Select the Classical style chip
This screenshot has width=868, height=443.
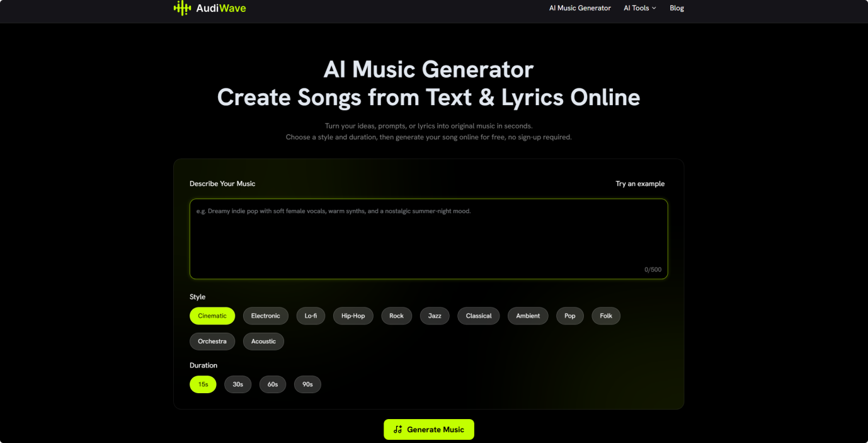pyautogui.click(x=479, y=316)
